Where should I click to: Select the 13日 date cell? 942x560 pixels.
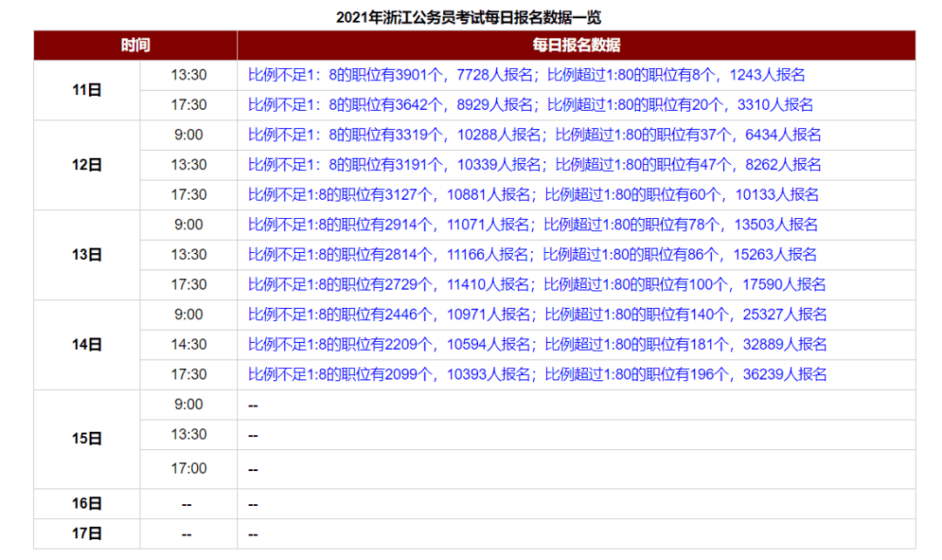click(87, 255)
